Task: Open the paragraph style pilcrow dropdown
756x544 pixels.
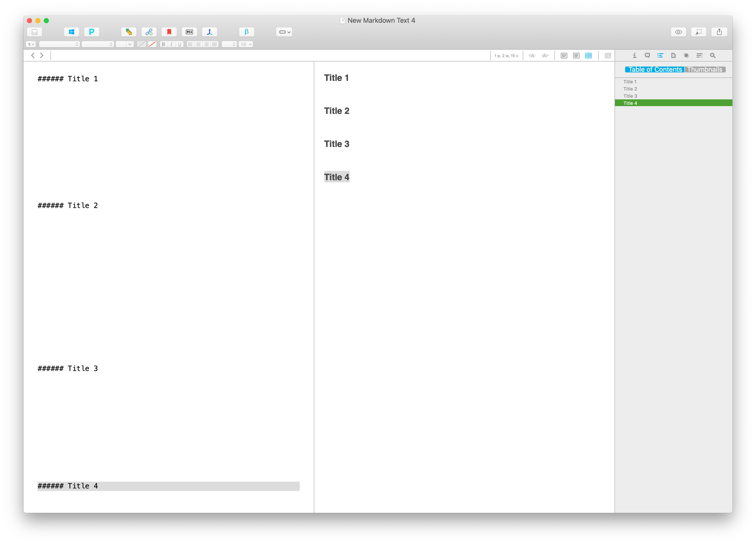Action: [x=31, y=44]
